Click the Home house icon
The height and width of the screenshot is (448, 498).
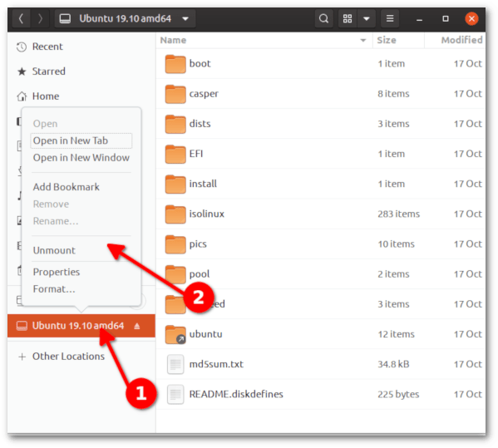22,96
